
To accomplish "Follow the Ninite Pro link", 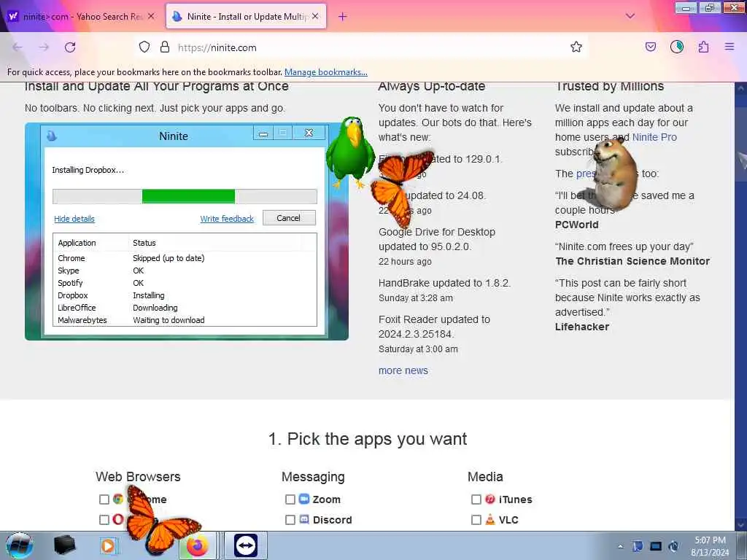I will tap(654, 137).
